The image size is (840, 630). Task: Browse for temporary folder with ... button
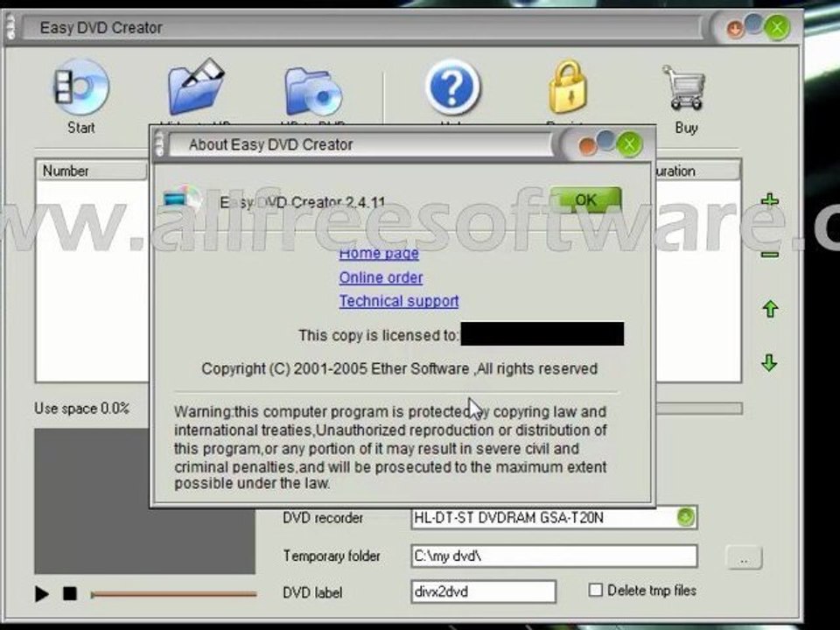(744, 557)
